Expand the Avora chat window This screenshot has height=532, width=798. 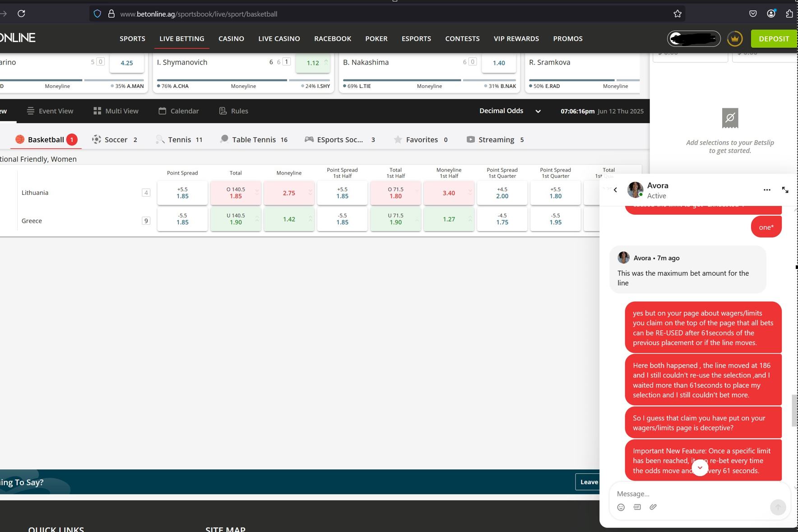click(x=785, y=190)
